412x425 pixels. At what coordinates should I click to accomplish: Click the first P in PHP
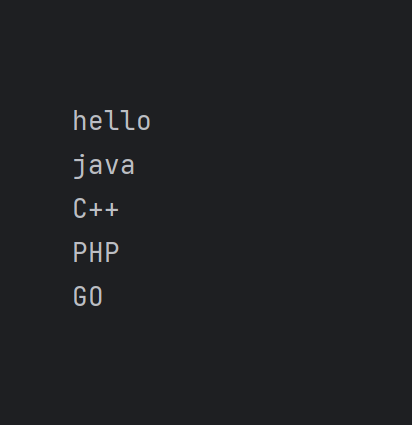[80, 252]
